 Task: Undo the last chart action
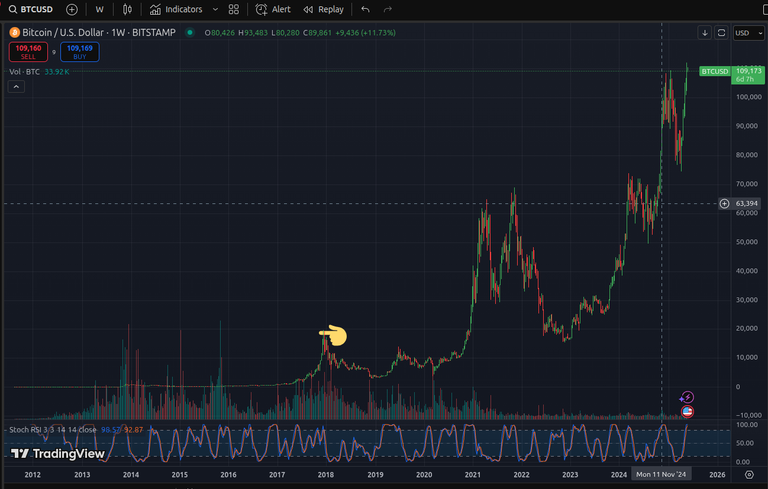[x=365, y=9]
